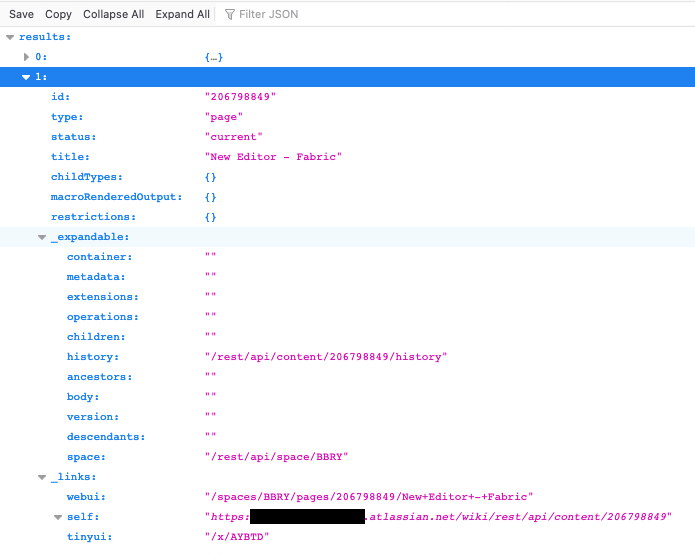Click Expand All in the toolbar
This screenshot has width=695, height=553.
[182, 14]
